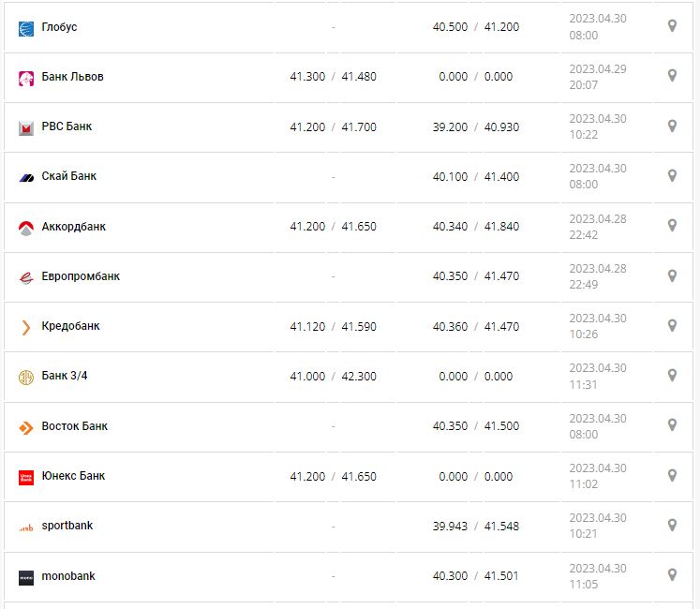
Task: Open the Кредобанк bank page
Action: (70, 326)
